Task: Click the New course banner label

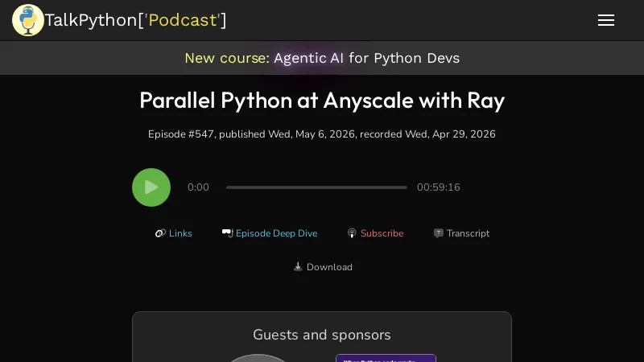Action: pyautogui.click(x=227, y=58)
